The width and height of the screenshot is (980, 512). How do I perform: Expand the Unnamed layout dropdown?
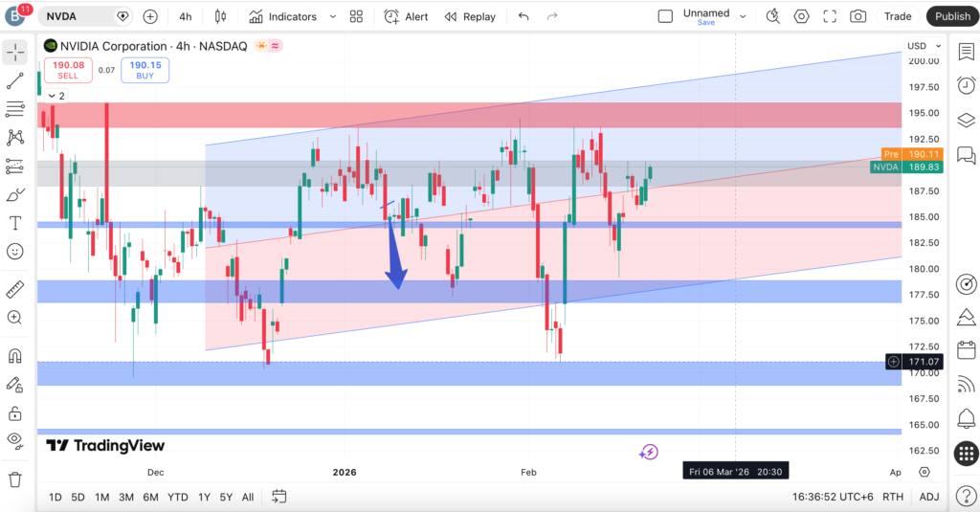point(744,16)
